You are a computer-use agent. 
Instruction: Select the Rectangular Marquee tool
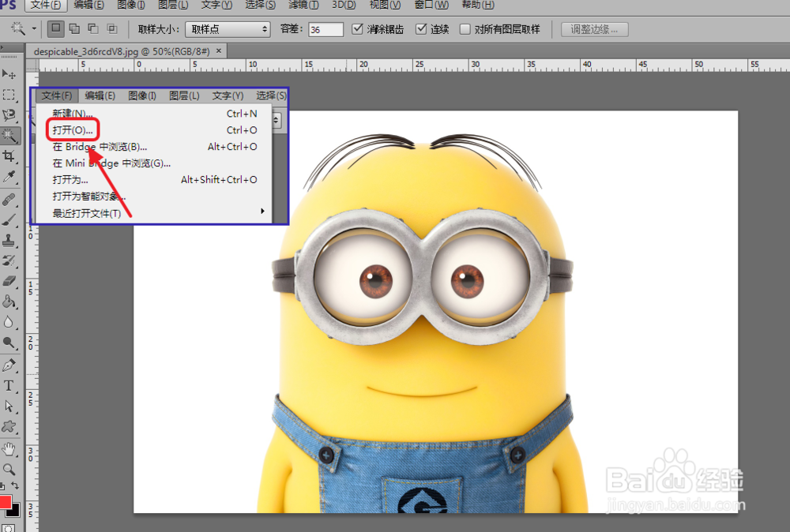click(9, 95)
